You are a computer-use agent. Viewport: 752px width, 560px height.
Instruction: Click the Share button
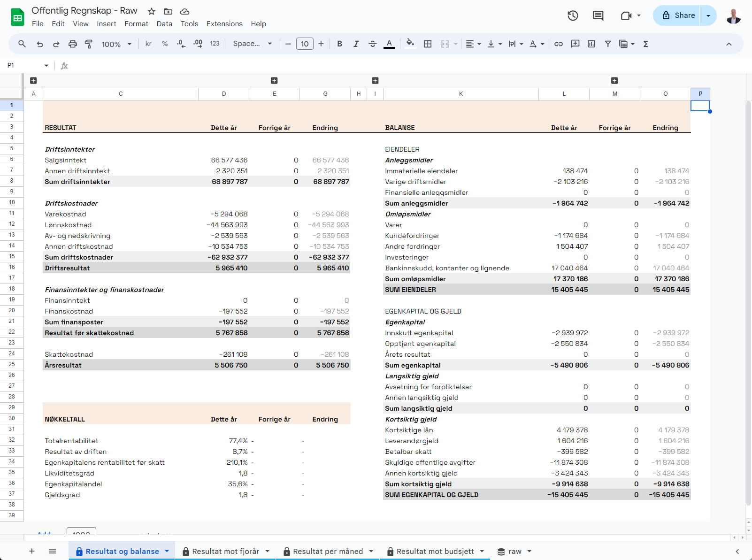pos(676,15)
